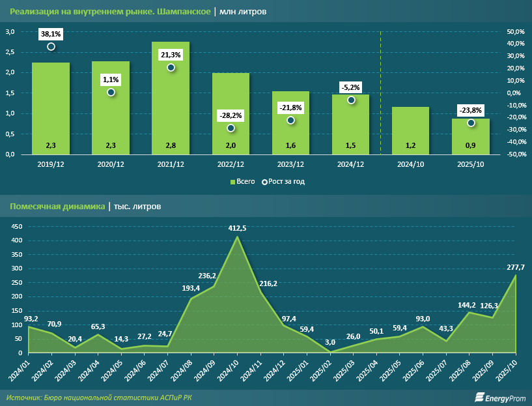Click the 21,3% growth marker circle

pyautogui.click(x=171, y=68)
